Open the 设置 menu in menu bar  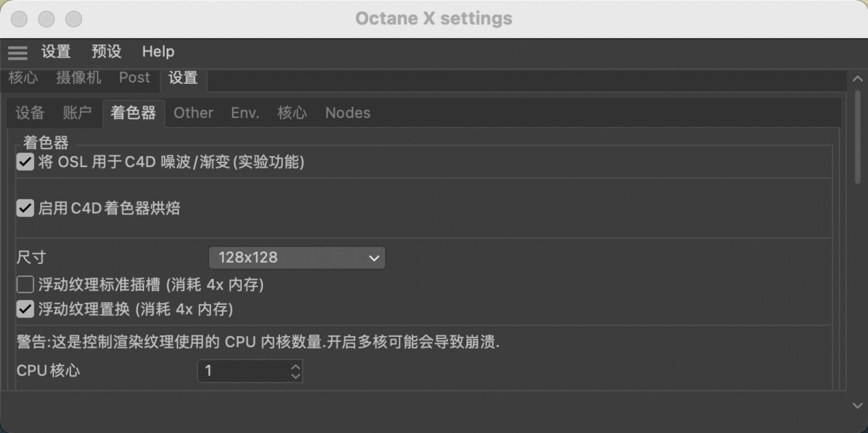pyautogui.click(x=56, y=52)
